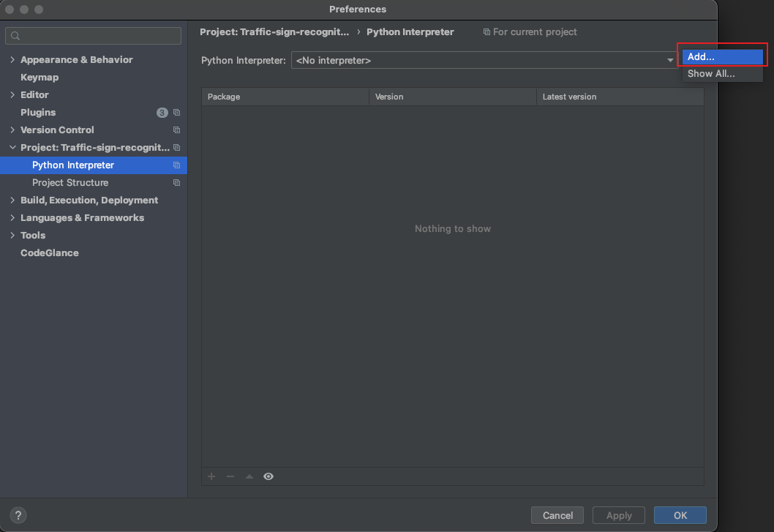Click the copy icon beside Plugins

176,113
